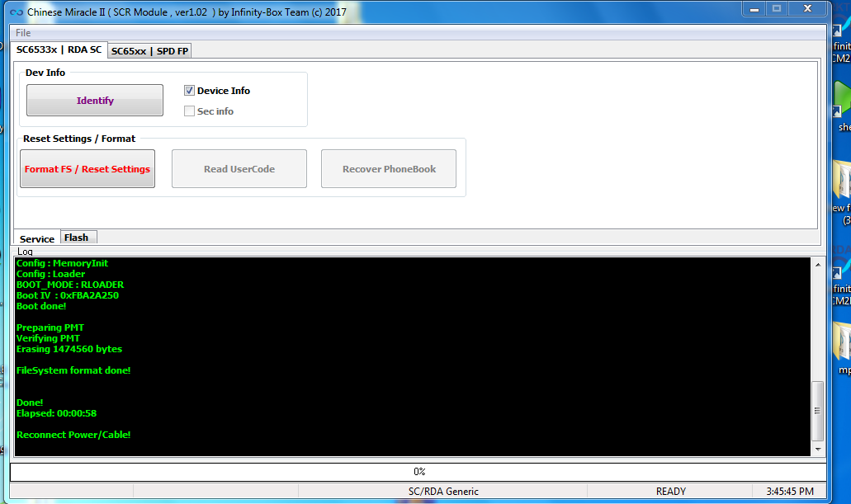Click READY status bar entry
Viewport: 851px width, 504px height.
(x=671, y=492)
